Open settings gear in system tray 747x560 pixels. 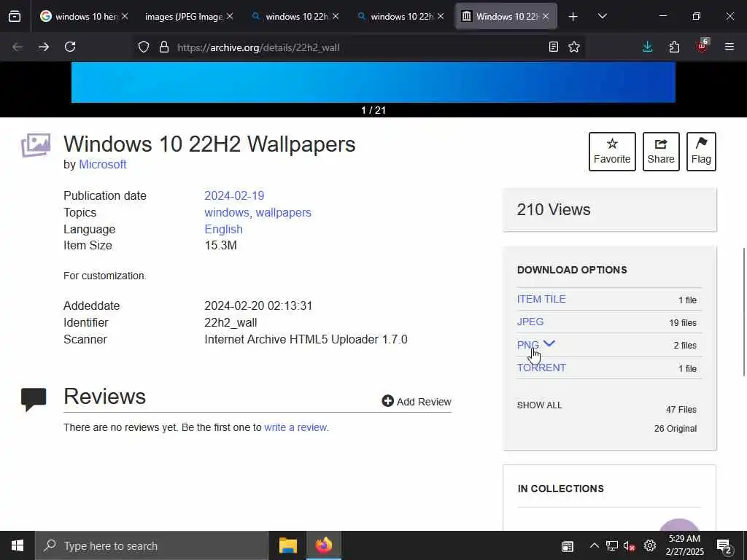coord(650,545)
